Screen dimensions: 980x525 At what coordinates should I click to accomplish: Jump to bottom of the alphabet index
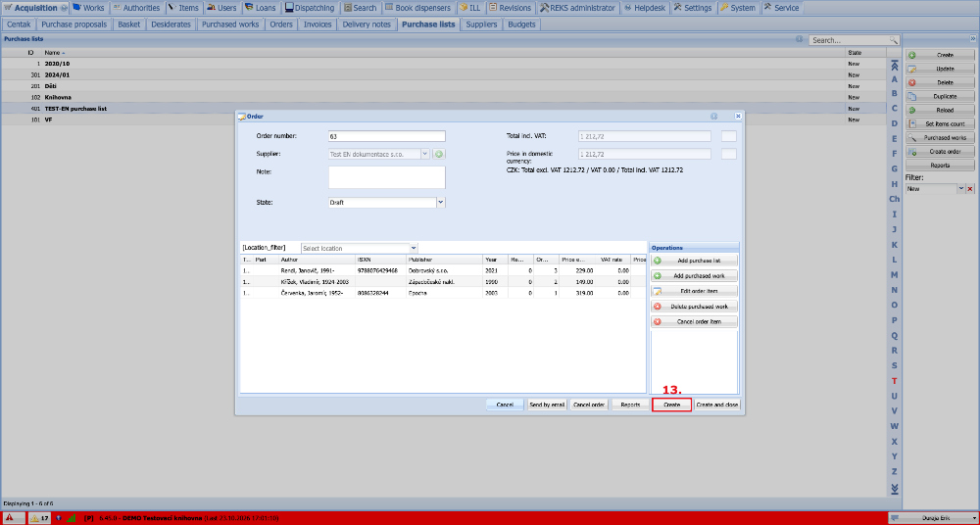[895, 488]
